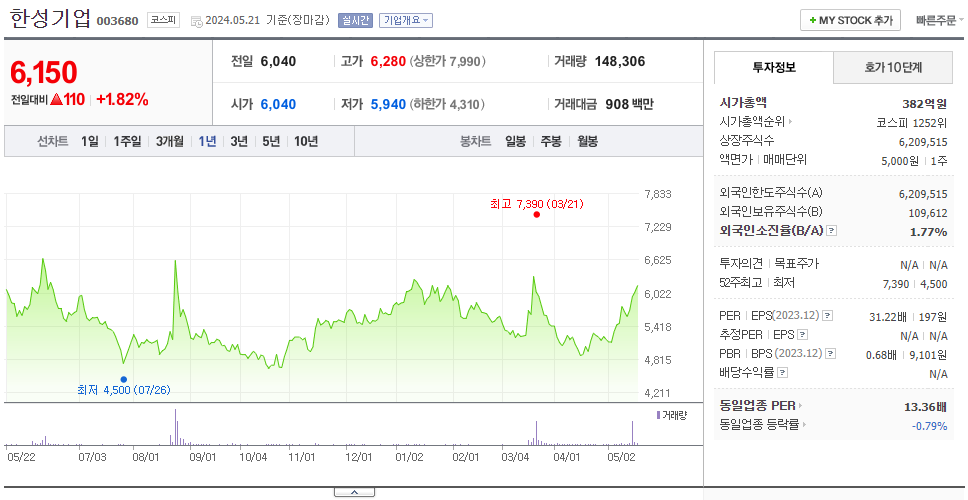
Task: Open the 빠른주문 dropdown
Action: pyautogui.click(x=940, y=20)
